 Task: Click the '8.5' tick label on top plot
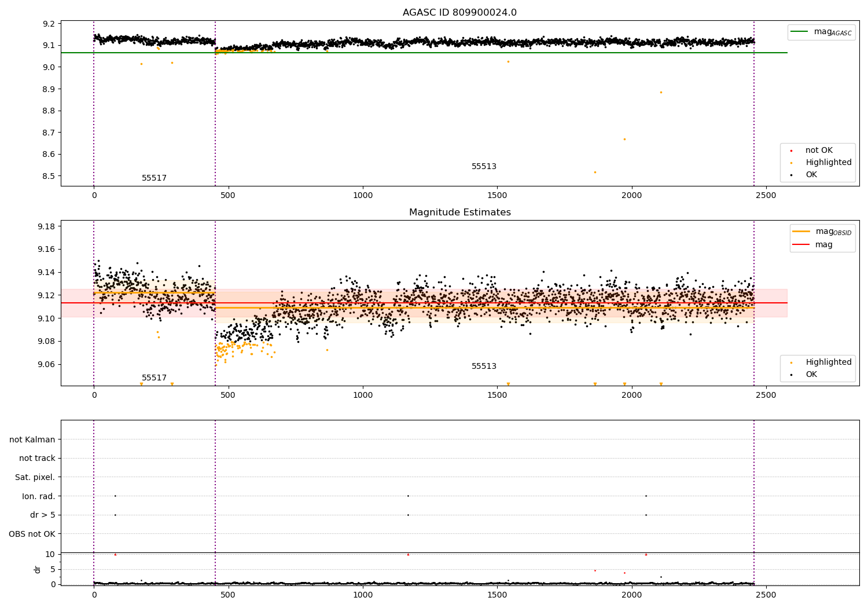50,176
